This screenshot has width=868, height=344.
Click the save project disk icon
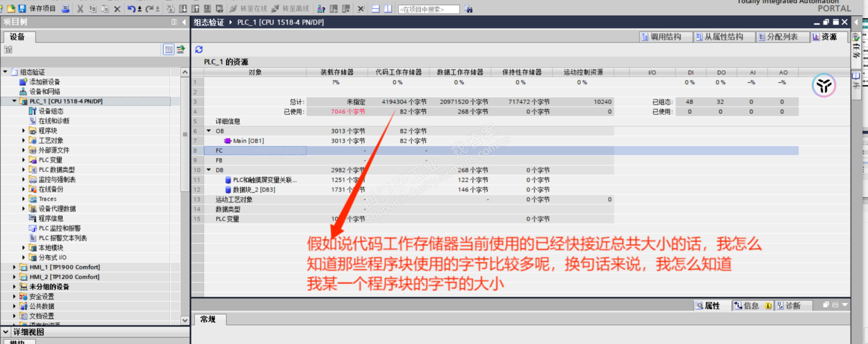point(22,8)
